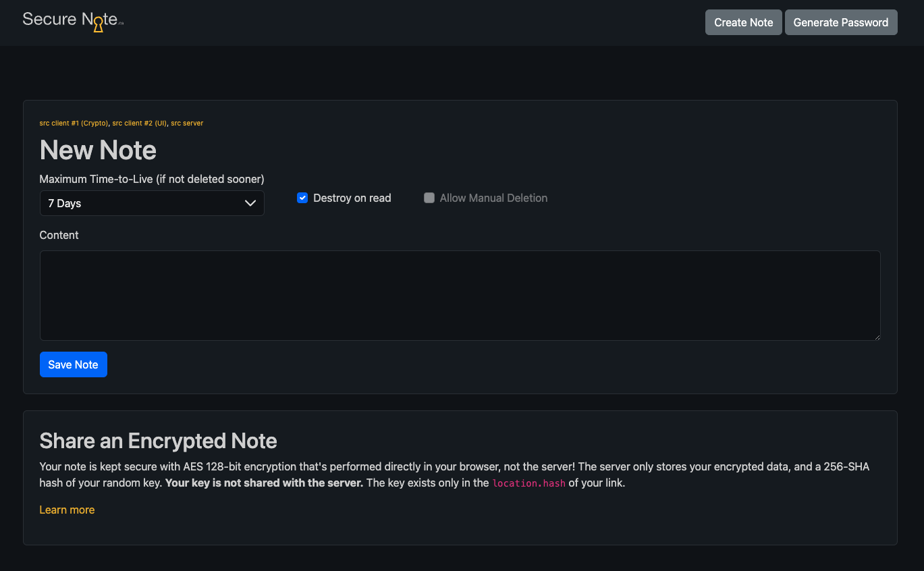Toggle Destroy on read via its label

point(352,198)
